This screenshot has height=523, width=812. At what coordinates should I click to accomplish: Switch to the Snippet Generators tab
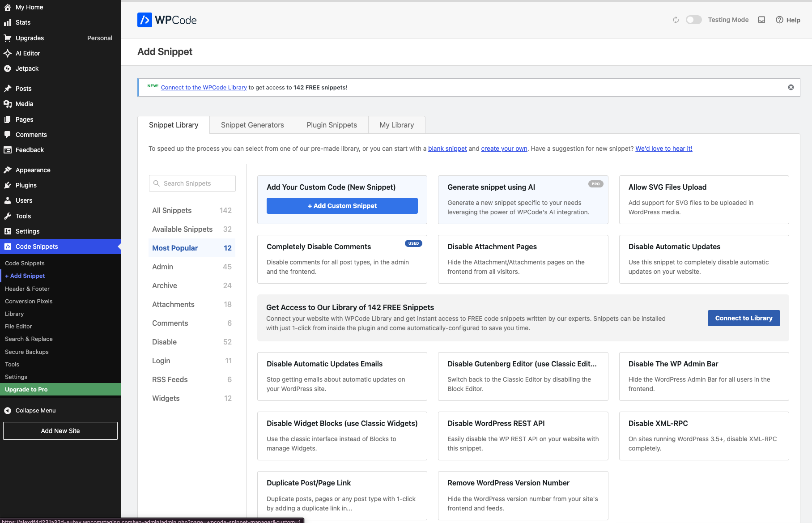252,125
